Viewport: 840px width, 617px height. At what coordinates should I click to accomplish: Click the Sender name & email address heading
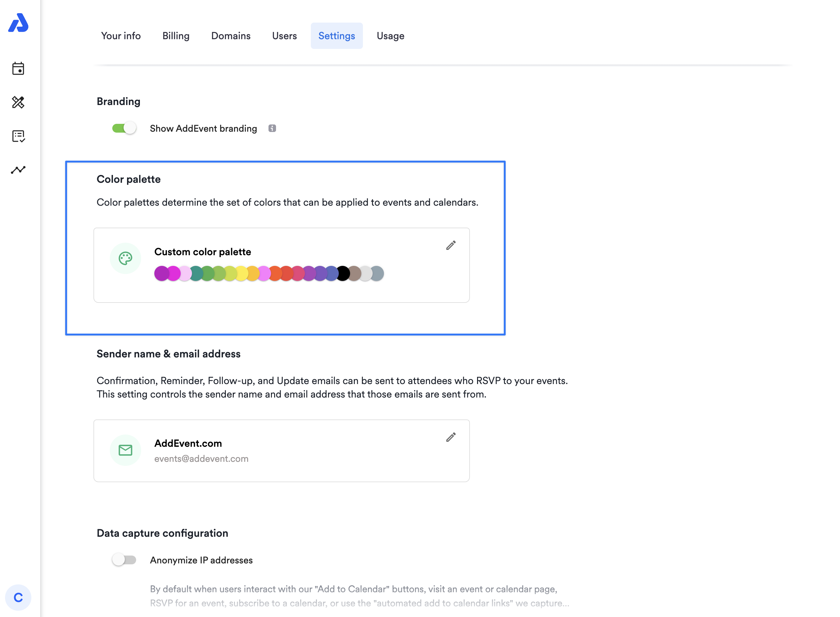(168, 354)
